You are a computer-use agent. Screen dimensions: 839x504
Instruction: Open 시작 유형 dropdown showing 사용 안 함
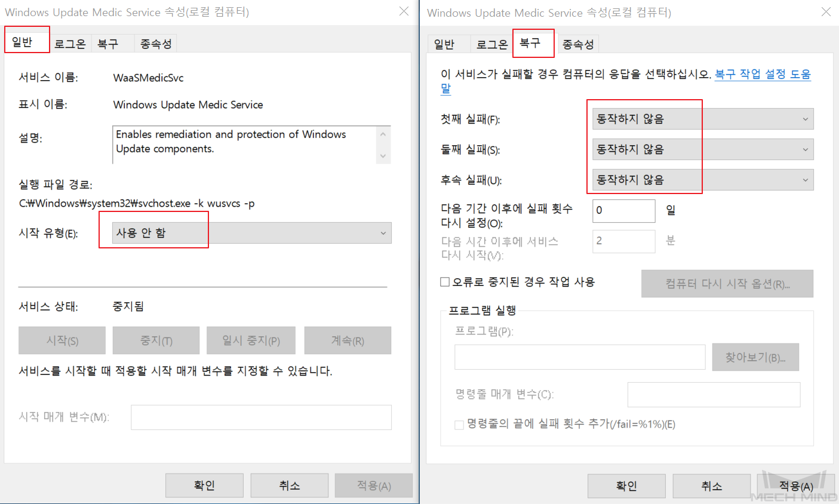(x=252, y=233)
